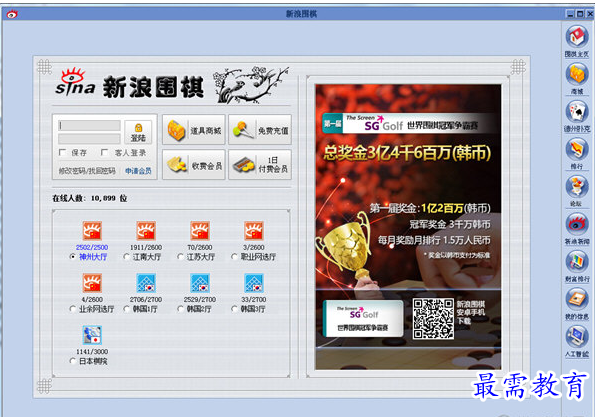Click the 在线人数 10,899 online count text
The width and height of the screenshot is (595, 417).
point(90,198)
